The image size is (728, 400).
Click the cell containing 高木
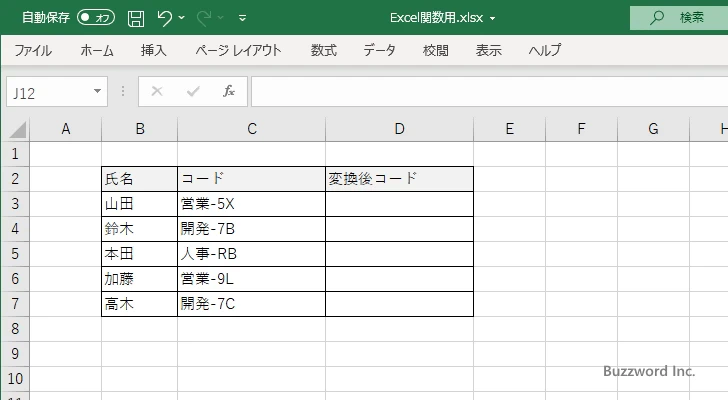139,304
